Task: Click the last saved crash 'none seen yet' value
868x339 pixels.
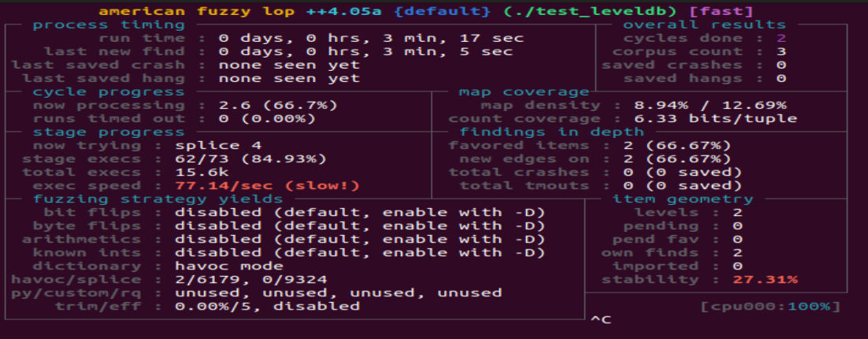Action: (x=290, y=65)
